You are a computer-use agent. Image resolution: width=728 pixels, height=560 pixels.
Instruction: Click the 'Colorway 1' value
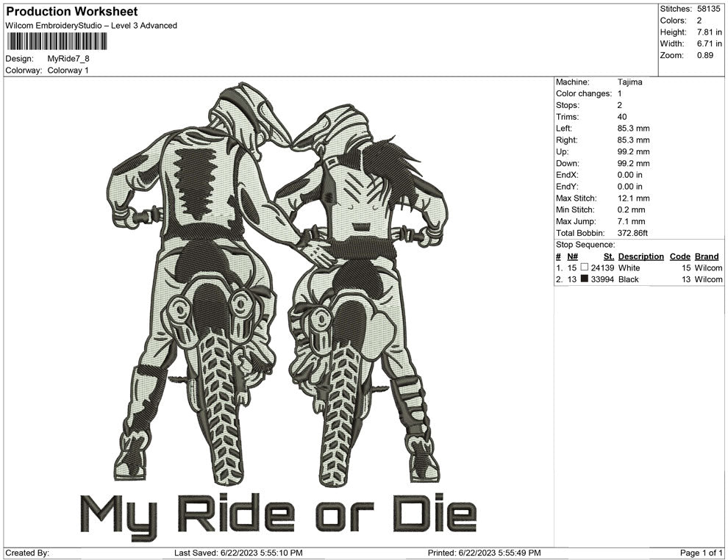tap(68, 71)
